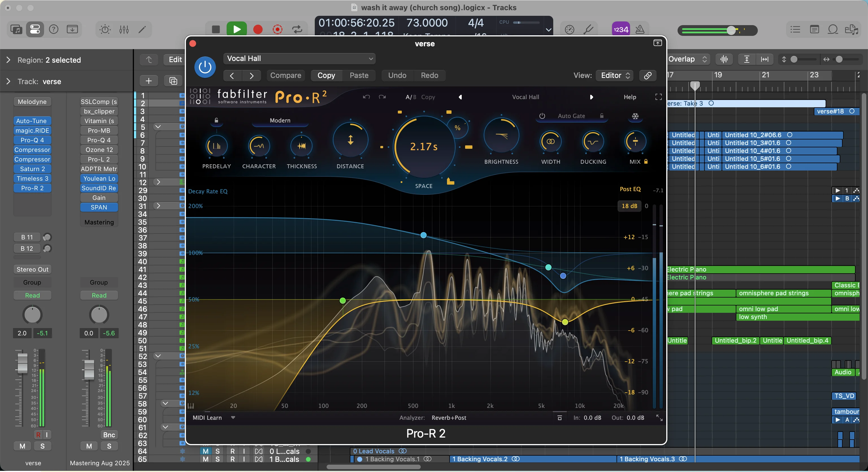
Task: Open the View: Editor dropdown
Action: click(x=614, y=75)
